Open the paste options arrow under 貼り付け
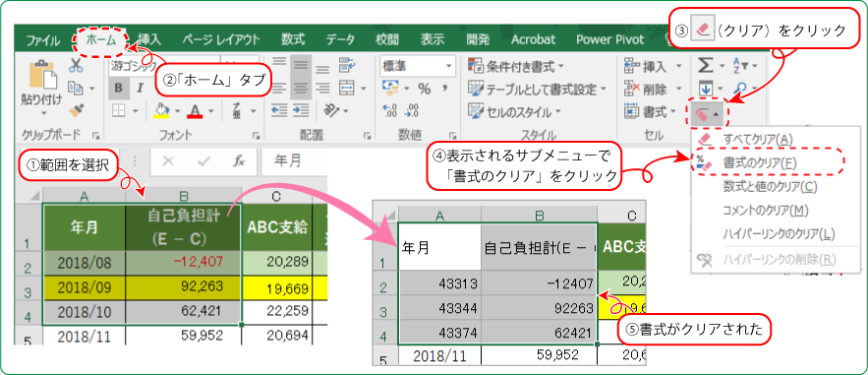The width and height of the screenshot is (868, 375). click(x=42, y=112)
